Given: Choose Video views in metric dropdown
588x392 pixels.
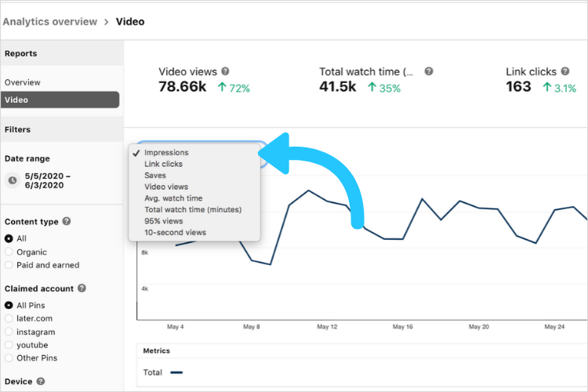Looking at the screenshot, I should click(x=194, y=187).
